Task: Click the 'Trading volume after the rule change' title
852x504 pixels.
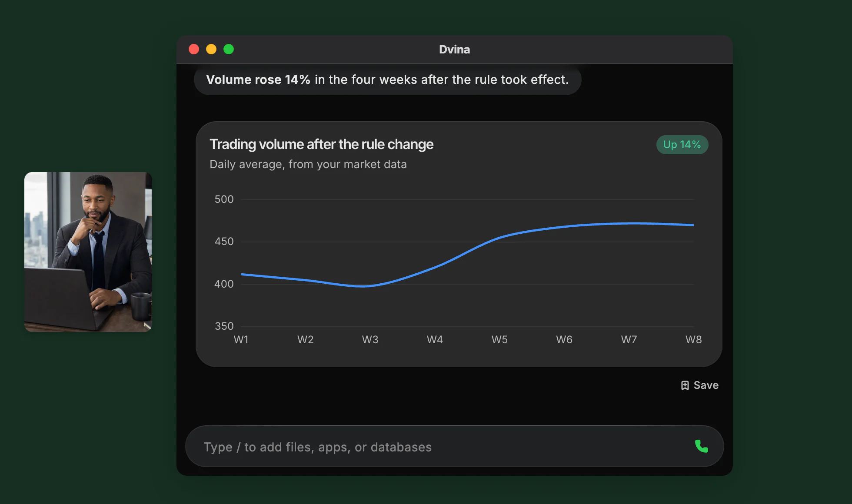Action: coord(321,144)
